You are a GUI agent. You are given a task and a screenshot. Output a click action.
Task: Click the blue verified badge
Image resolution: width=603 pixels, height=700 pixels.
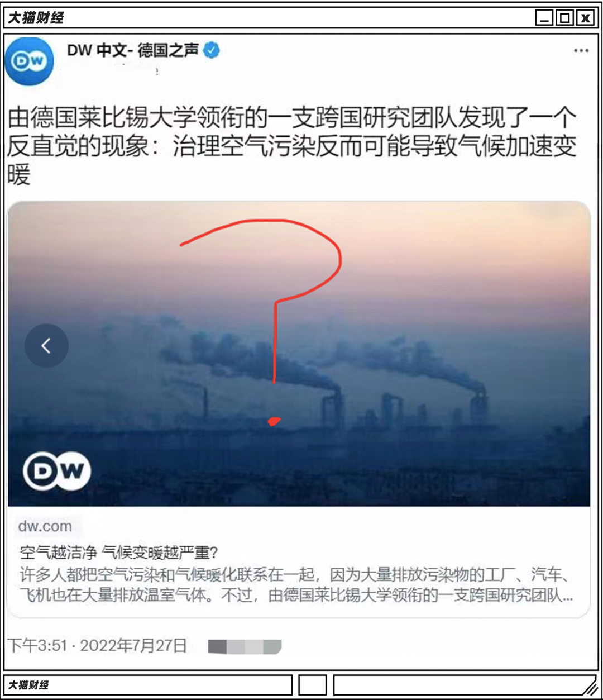point(212,50)
